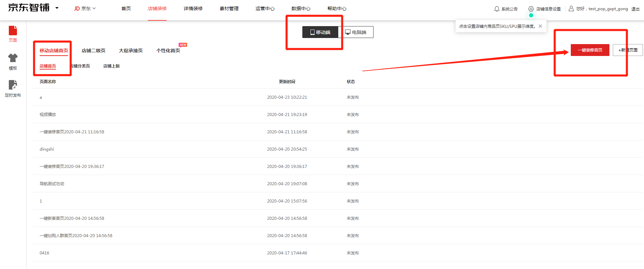Select the 个性化首页 tab
The width and height of the screenshot is (644, 269).
click(x=168, y=51)
